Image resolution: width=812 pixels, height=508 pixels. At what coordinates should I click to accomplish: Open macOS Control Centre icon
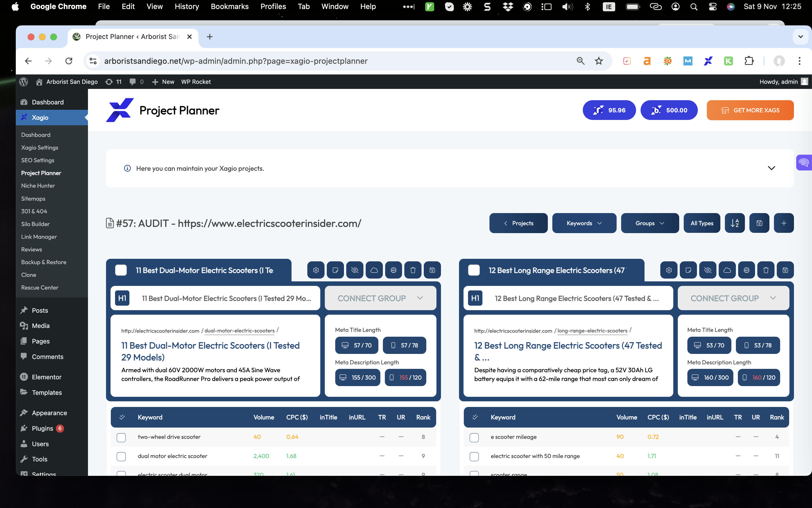tap(712, 7)
